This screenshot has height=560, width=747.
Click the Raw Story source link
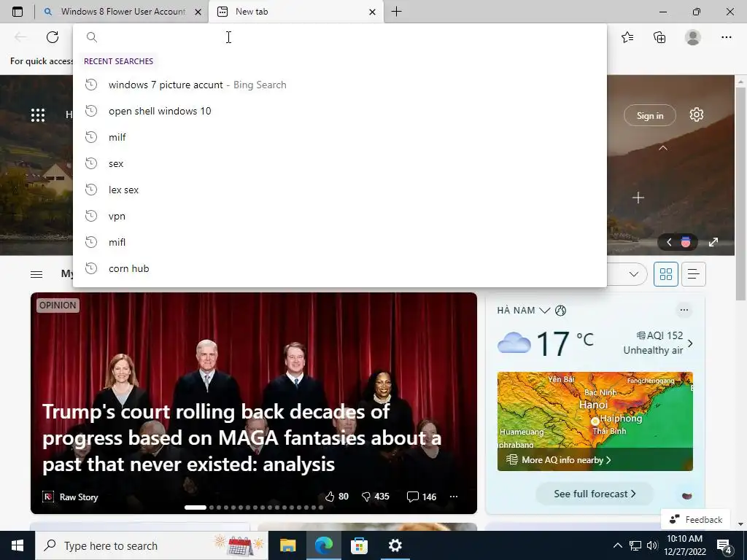pos(71,497)
